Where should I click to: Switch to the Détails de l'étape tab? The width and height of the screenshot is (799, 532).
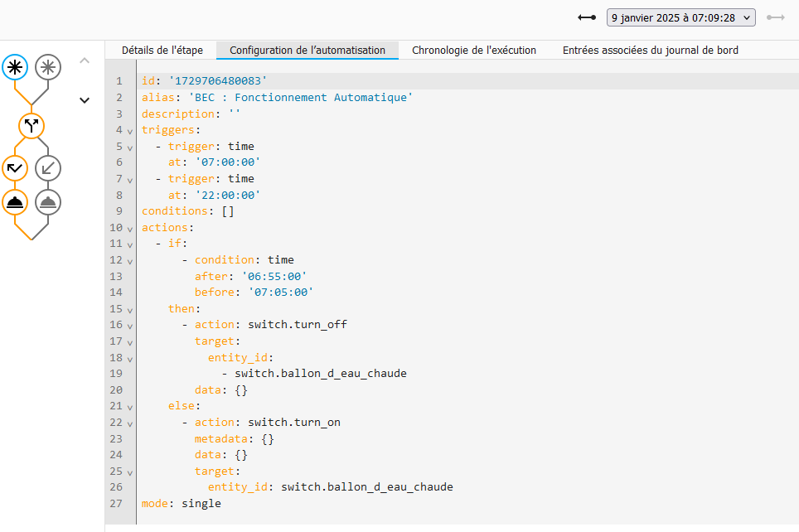pyautogui.click(x=161, y=51)
